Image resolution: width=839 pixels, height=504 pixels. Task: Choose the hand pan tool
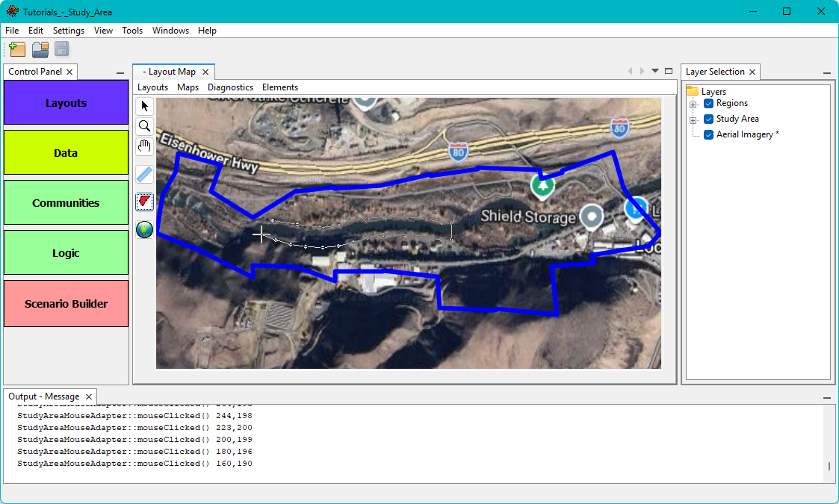pos(145,147)
